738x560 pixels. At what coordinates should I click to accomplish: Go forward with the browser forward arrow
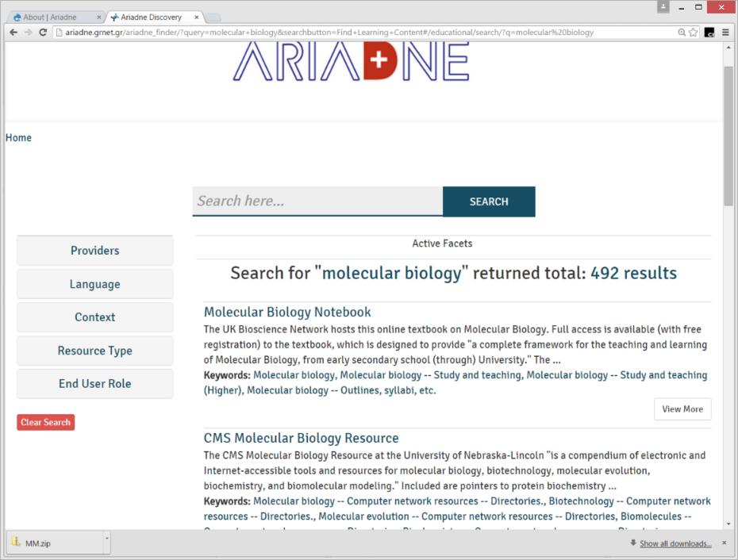pyautogui.click(x=29, y=32)
